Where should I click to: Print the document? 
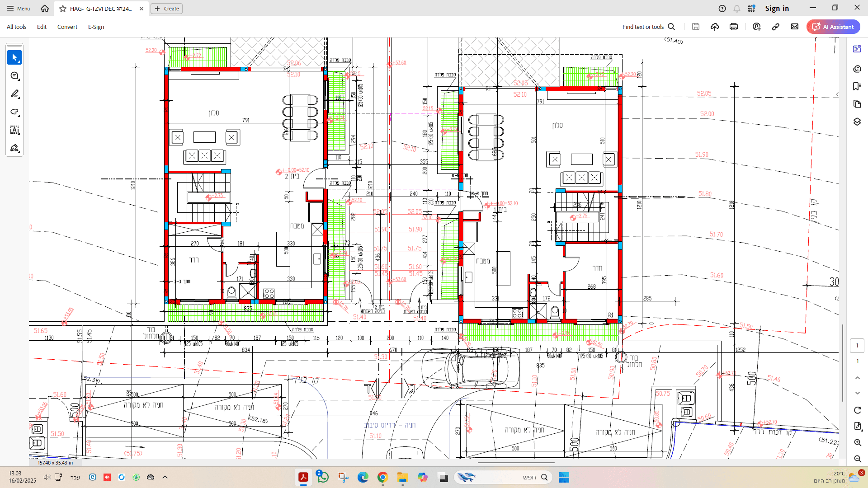click(734, 27)
